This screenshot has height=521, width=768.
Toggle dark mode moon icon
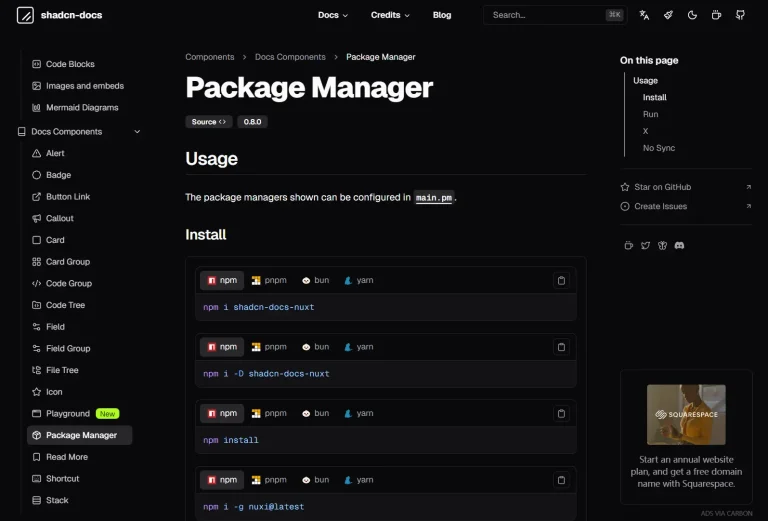point(692,15)
